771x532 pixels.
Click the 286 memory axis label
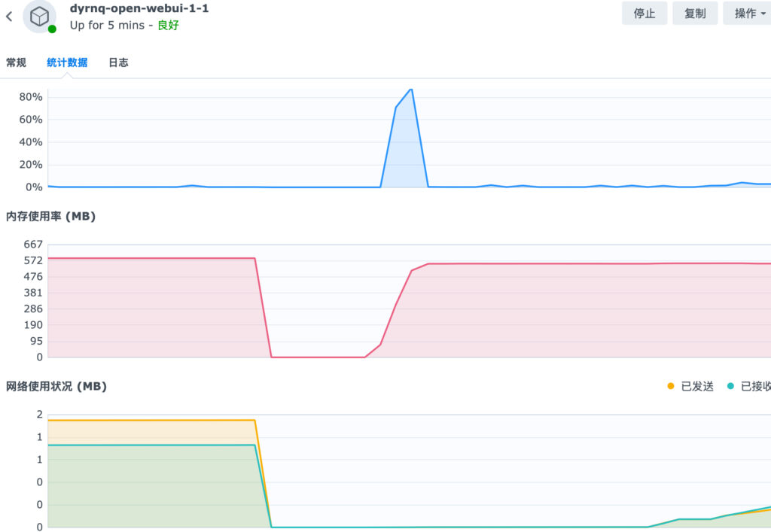pos(33,309)
